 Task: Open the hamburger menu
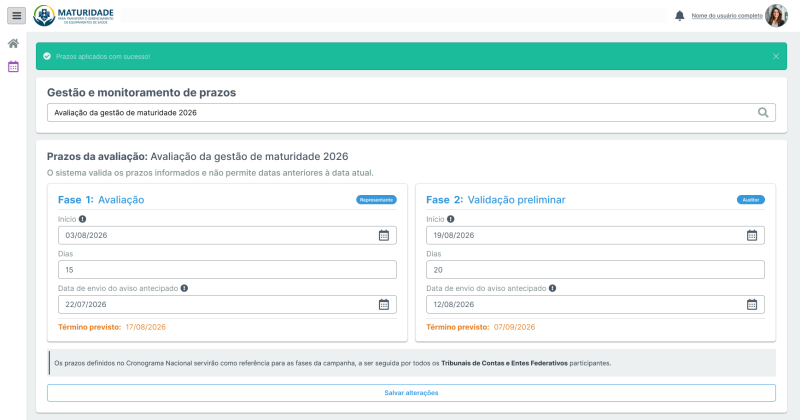16,15
